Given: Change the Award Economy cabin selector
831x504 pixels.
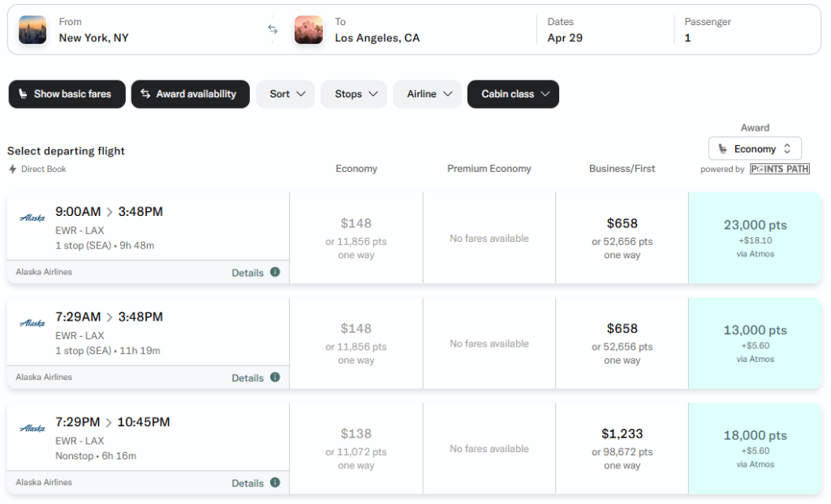Looking at the screenshot, I should [755, 149].
